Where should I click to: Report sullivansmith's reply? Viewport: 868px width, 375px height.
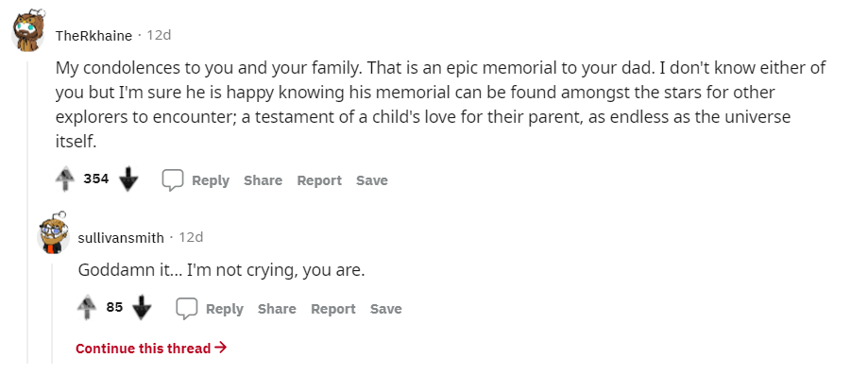333,309
